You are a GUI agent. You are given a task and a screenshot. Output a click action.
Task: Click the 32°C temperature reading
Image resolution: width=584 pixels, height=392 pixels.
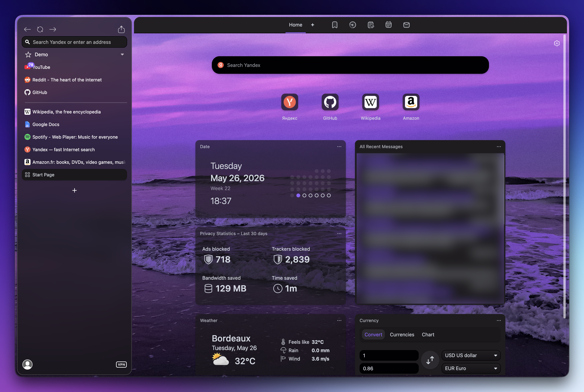coord(245,361)
